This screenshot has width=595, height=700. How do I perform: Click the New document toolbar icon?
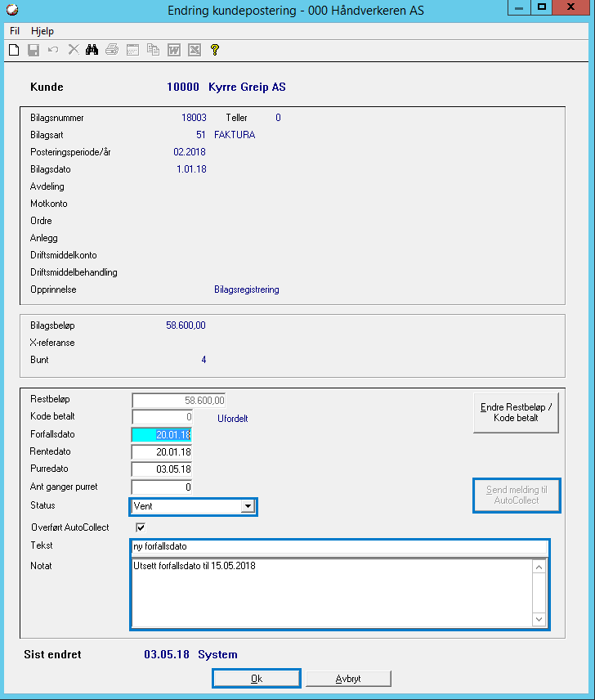[14, 50]
